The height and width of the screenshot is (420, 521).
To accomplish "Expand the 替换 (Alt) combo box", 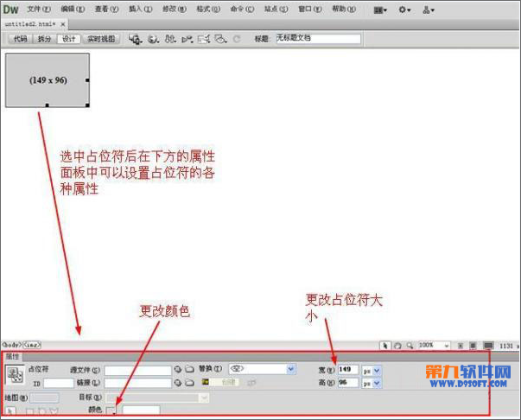I will [290, 370].
